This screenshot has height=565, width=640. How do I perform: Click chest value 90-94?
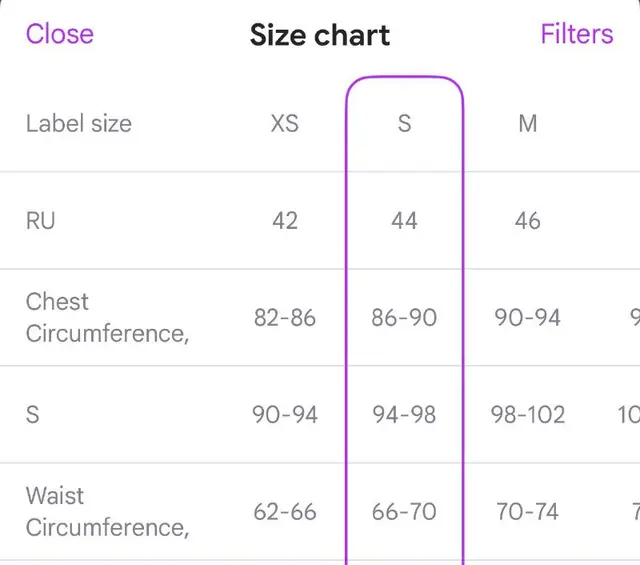tap(527, 318)
